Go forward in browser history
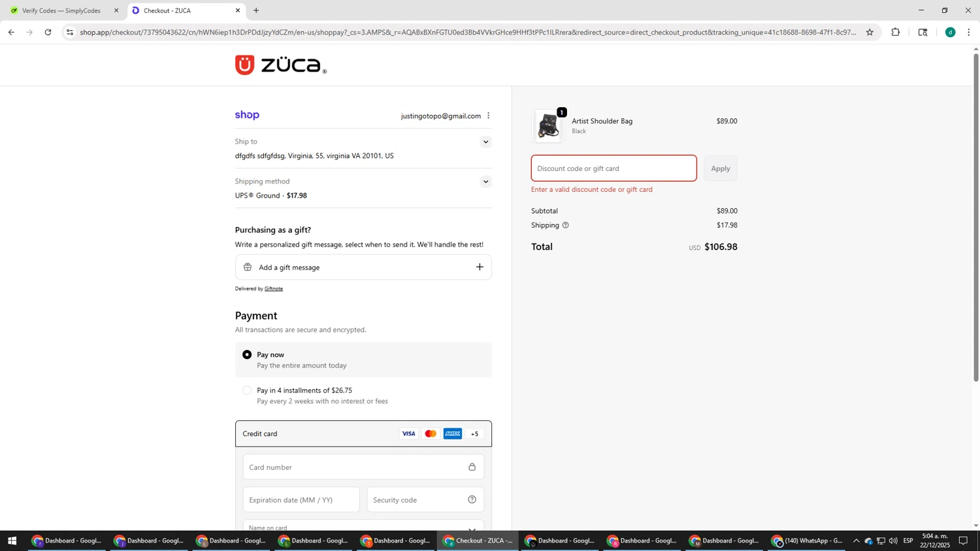The width and height of the screenshot is (980, 551). (x=29, y=32)
